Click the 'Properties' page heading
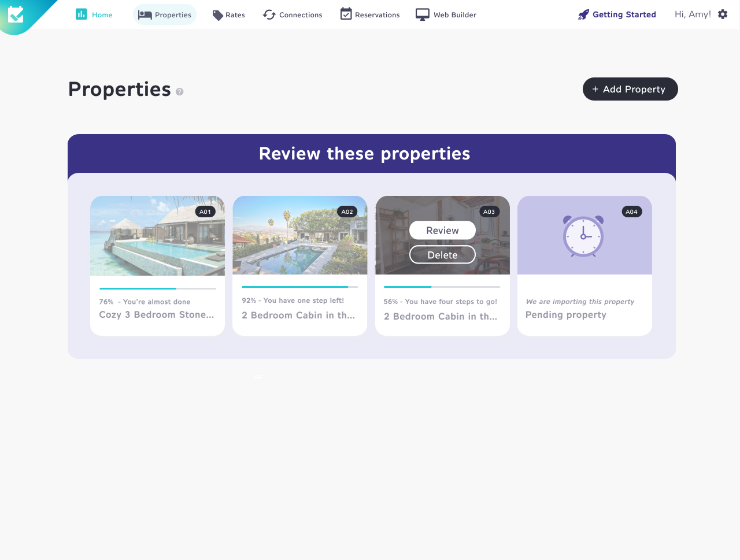This screenshot has width=740, height=560. 120,89
